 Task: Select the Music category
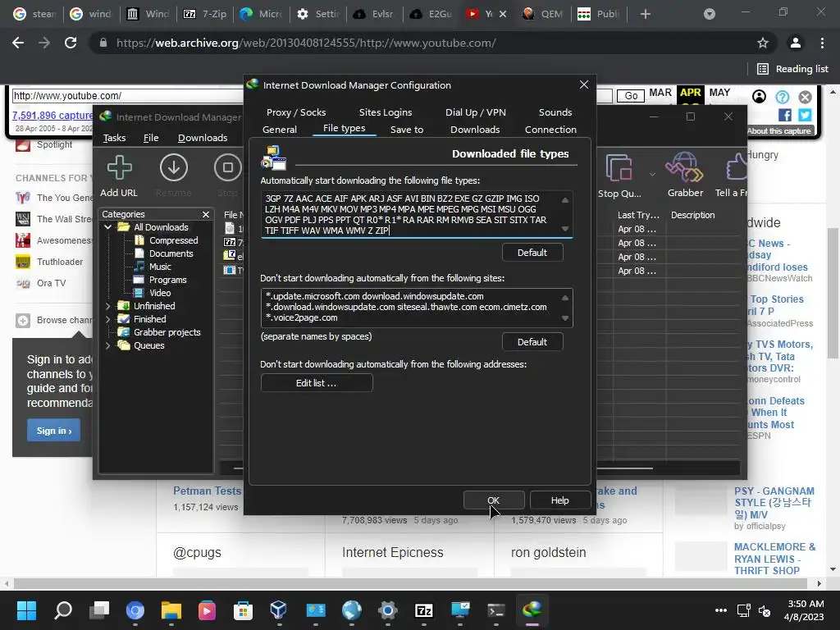pyautogui.click(x=160, y=267)
